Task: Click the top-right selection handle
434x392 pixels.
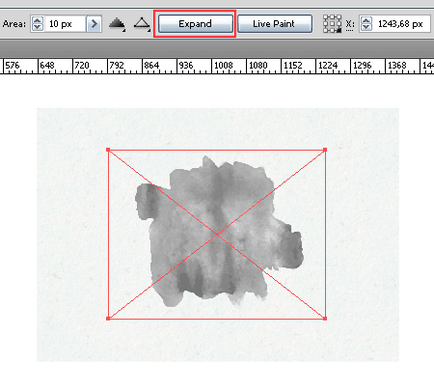Action: click(x=325, y=150)
